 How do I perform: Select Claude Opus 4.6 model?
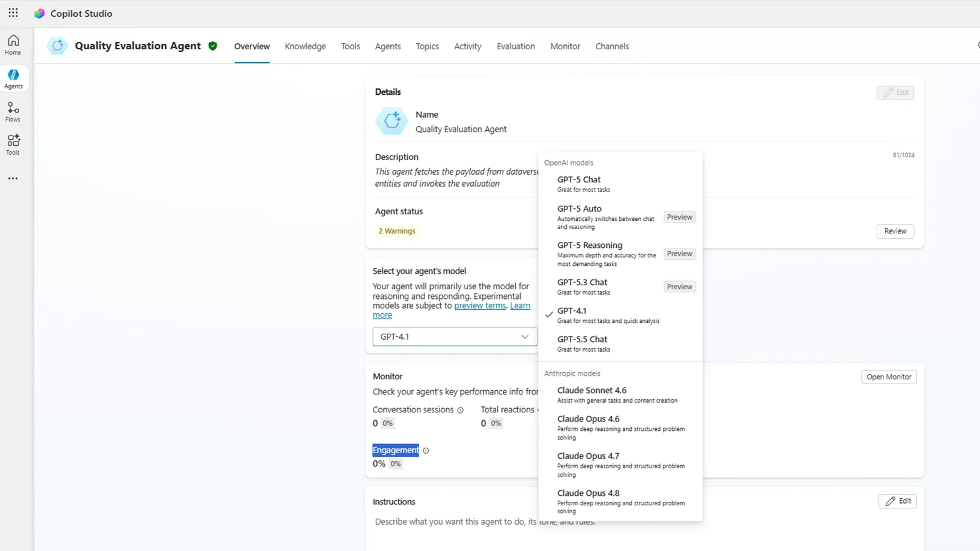620,427
